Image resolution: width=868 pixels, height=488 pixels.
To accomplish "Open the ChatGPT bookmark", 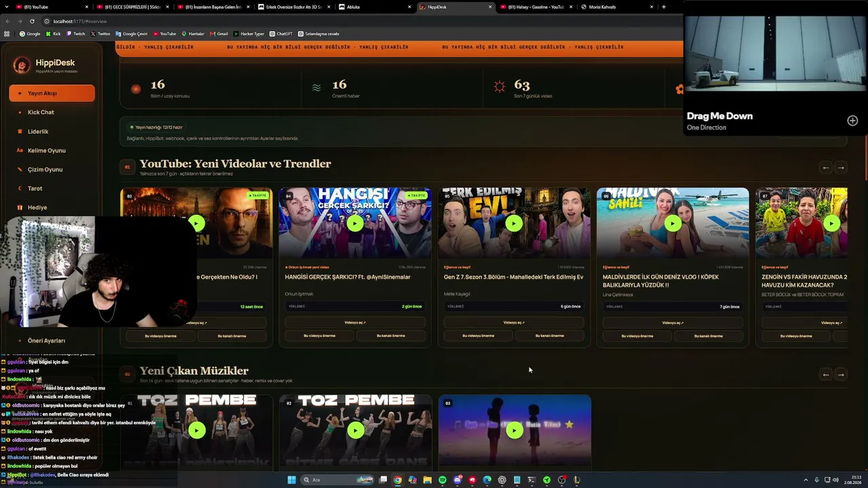I will coord(281,34).
